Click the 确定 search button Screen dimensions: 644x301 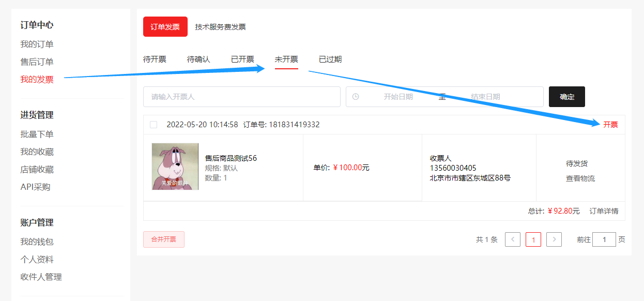566,97
